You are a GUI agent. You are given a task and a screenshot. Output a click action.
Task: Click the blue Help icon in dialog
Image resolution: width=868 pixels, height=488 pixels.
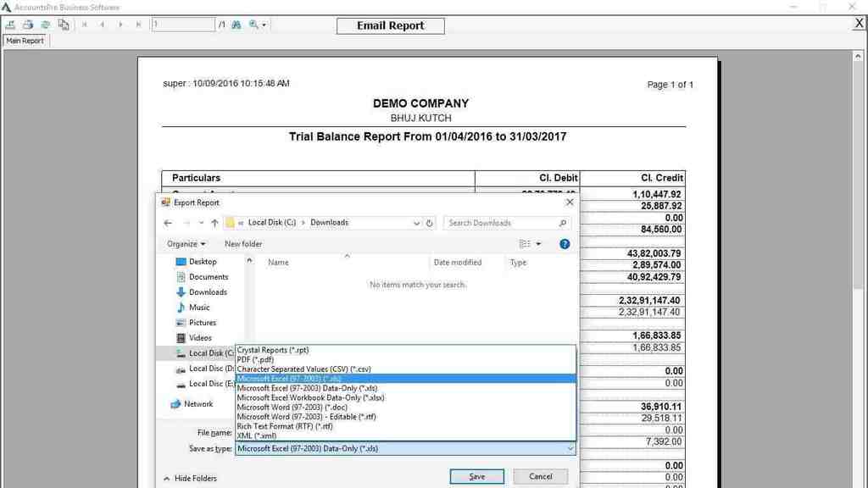(565, 244)
